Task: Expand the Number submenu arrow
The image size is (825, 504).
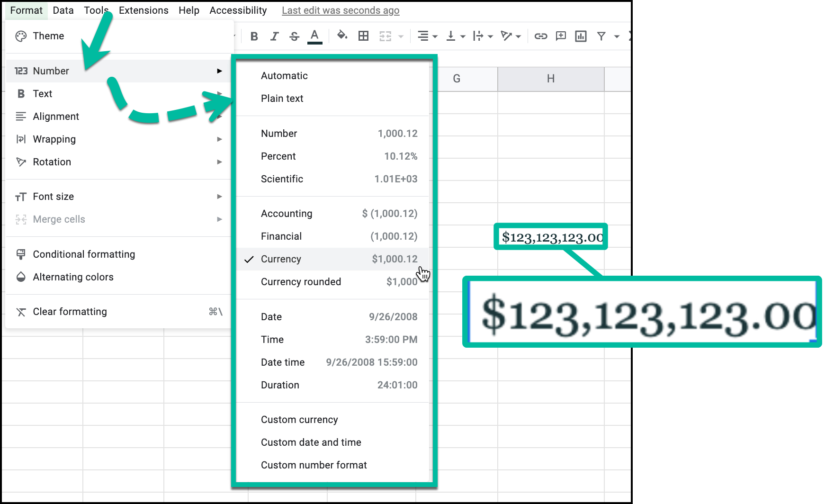Action: pyautogui.click(x=220, y=71)
